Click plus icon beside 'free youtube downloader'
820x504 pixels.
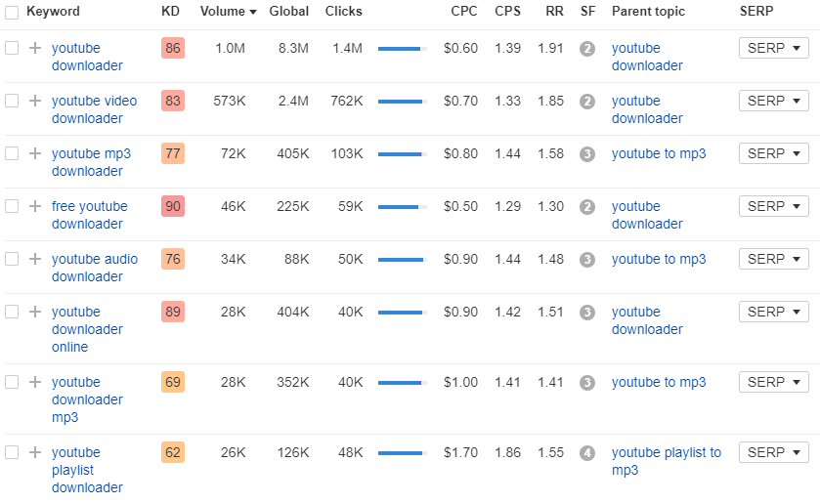[35, 206]
